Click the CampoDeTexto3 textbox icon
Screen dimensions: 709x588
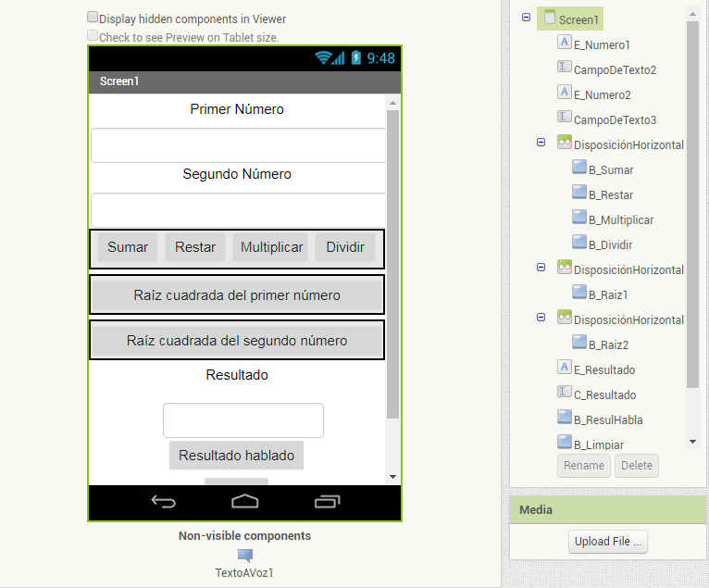(x=564, y=118)
